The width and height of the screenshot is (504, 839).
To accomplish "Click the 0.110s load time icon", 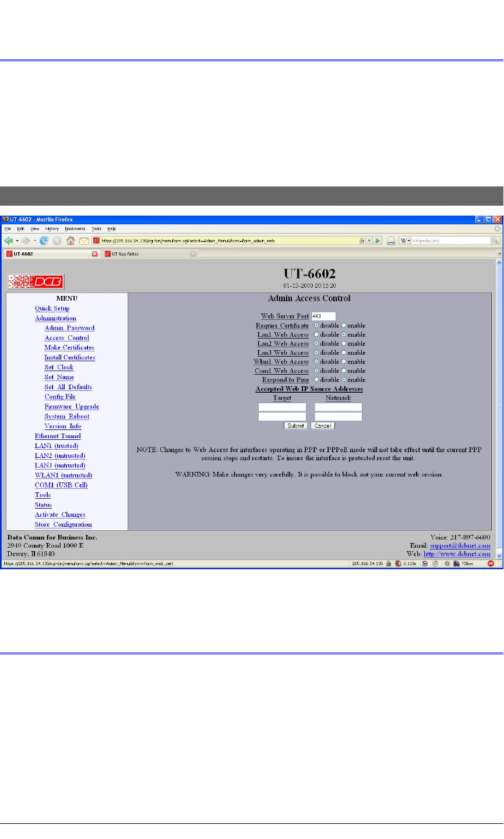I will 398,563.
